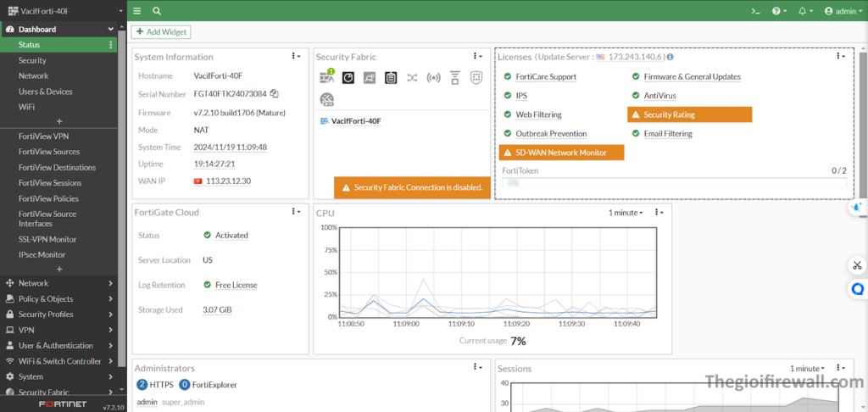Open Firmware & General Updates link

pos(692,77)
